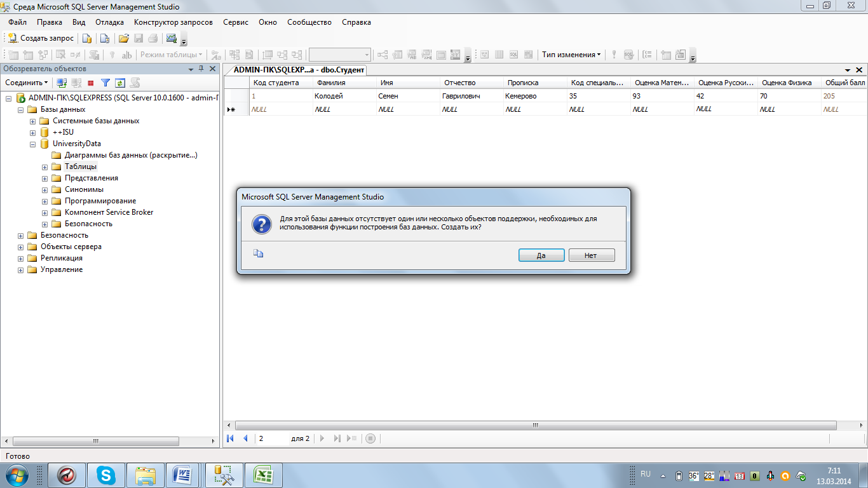Image resolution: width=868 pixels, height=488 pixels.
Task: Open file explorer from the taskbar
Action: (x=146, y=475)
